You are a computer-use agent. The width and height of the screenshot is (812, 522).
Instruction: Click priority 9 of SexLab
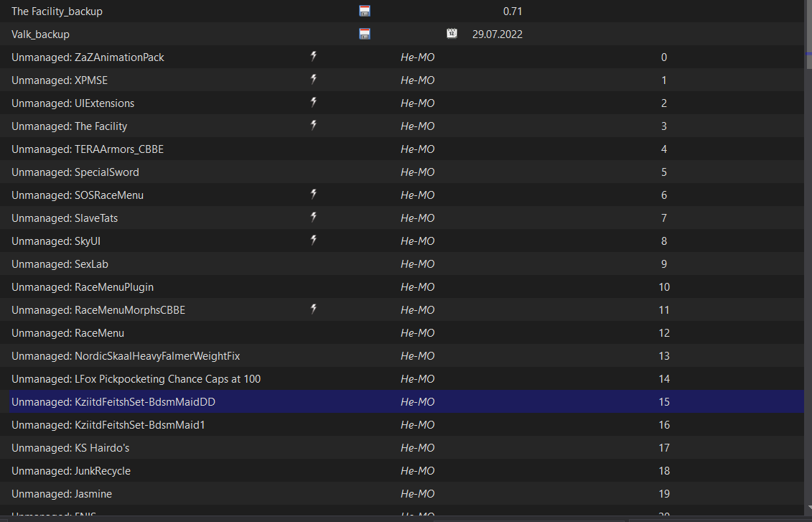pos(664,264)
